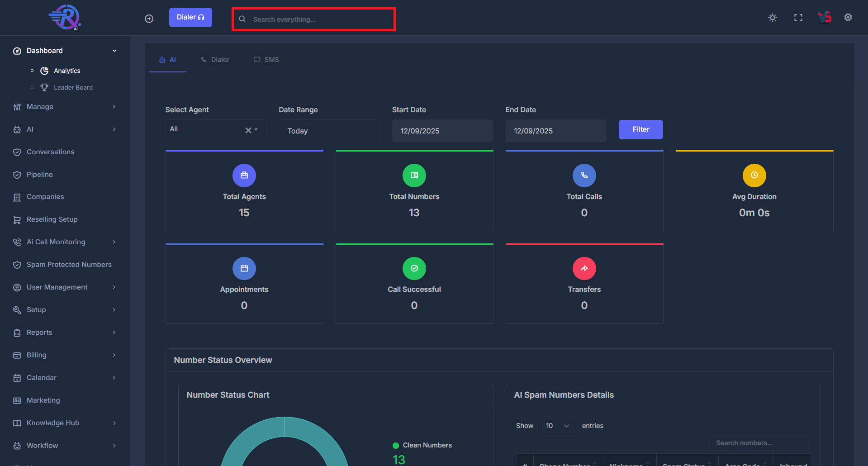Click the Filter button
The image size is (868, 466).
click(640, 129)
